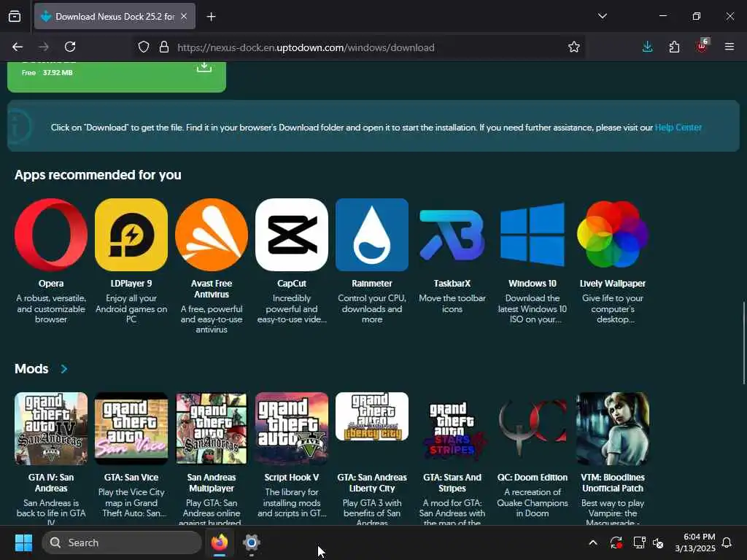Viewport: 747px width, 560px height.
Task: Select the Download Nexus Dock 25.2 tab
Action: (x=115, y=16)
